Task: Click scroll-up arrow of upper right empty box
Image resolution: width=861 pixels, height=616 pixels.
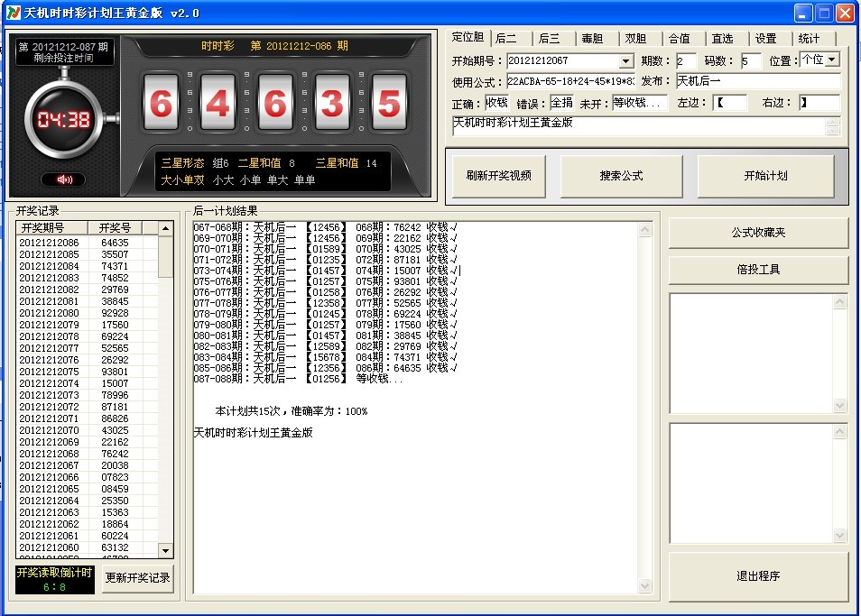Action: click(x=839, y=302)
